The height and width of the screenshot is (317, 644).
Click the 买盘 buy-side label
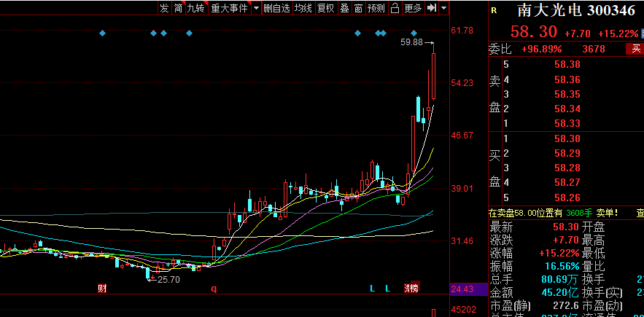[x=494, y=168]
